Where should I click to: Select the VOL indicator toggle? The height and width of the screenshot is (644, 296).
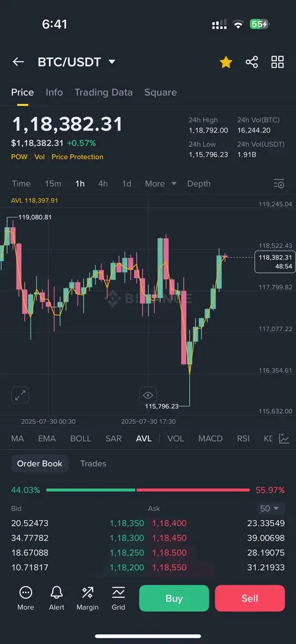tap(175, 438)
